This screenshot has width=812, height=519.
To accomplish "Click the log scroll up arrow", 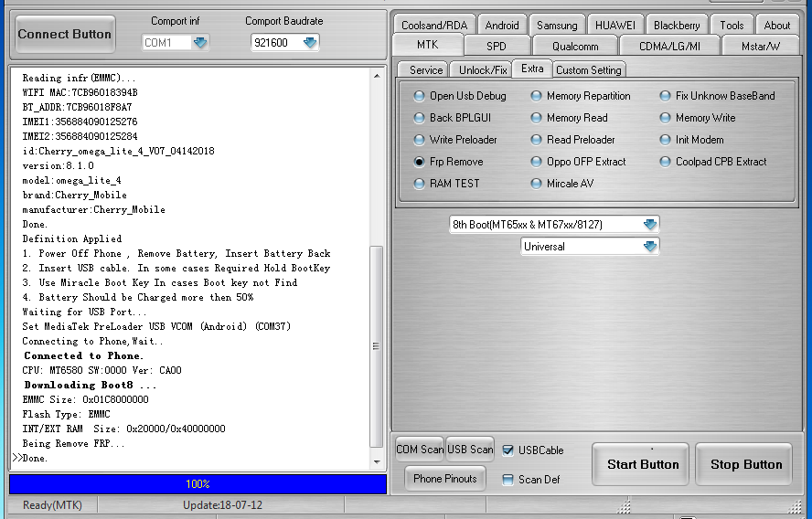I will [x=377, y=76].
